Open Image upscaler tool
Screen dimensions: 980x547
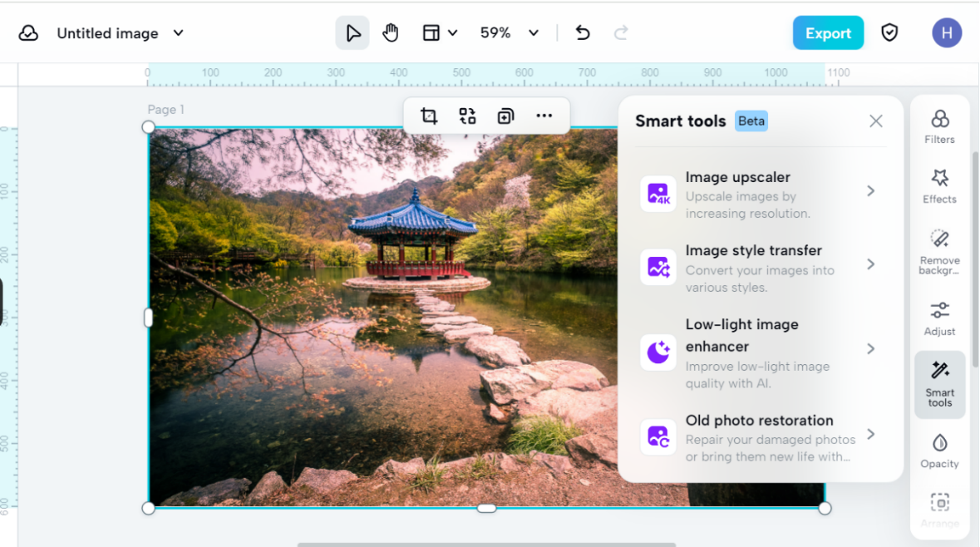tap(761, 195)
